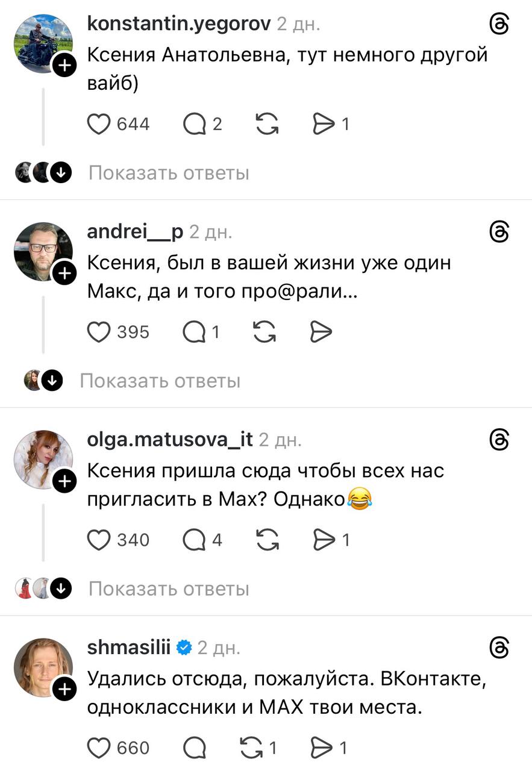Open andrei__p's profile picture
The width and height of the screenshot is (532, 771).
(42, 250)
